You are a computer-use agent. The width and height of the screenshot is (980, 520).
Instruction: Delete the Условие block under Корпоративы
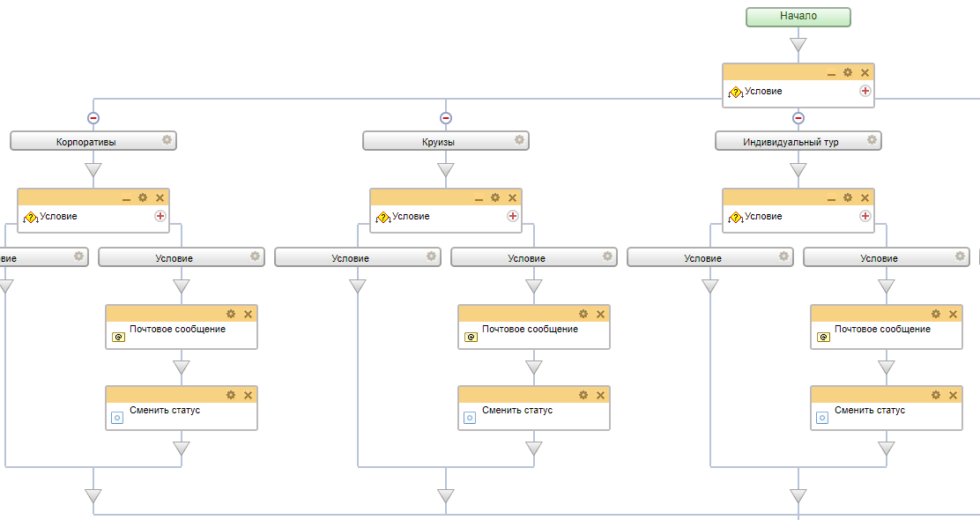(x=160, y=197)
